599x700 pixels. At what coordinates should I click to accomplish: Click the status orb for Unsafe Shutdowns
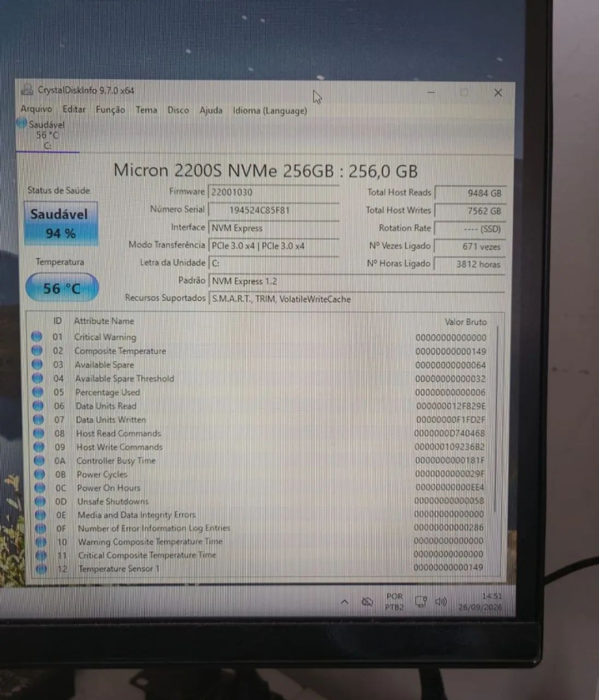click(40, 501)
